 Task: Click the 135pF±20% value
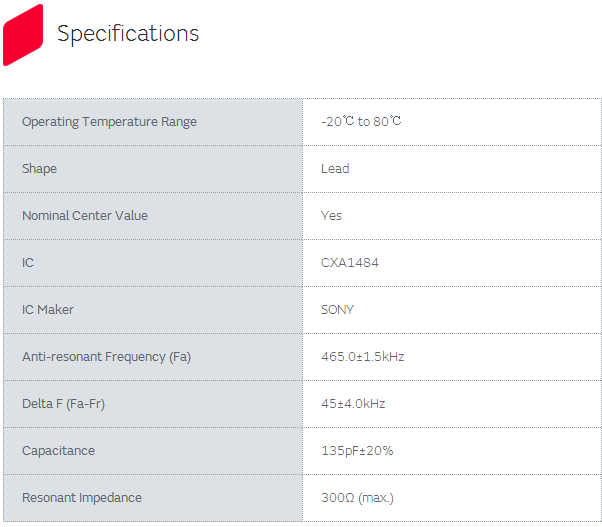tap(357, 451)
